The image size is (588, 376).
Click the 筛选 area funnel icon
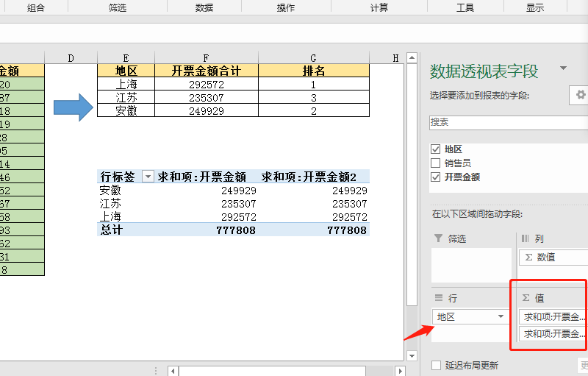click(438, 238)
